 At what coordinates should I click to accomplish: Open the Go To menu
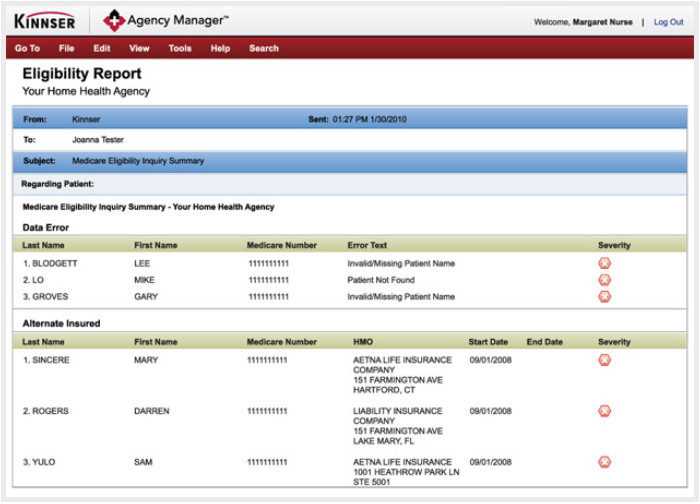[27, 48]
